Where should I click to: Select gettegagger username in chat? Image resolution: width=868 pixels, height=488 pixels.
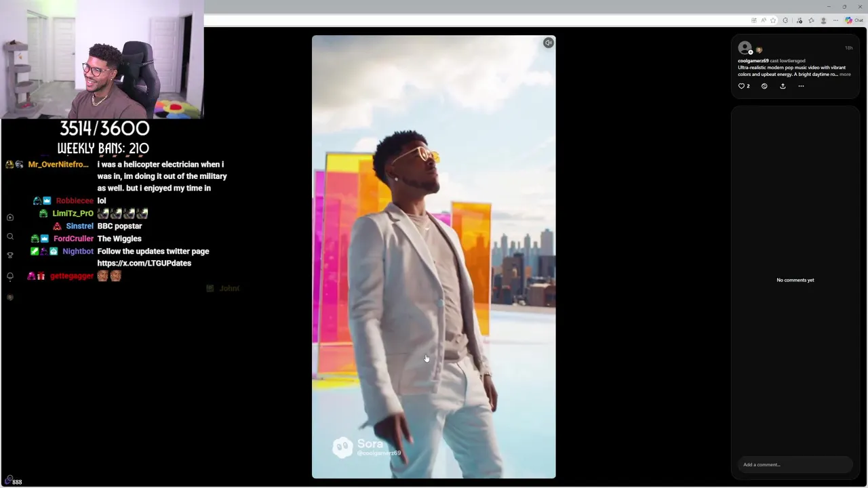click(x=71, y=276)
